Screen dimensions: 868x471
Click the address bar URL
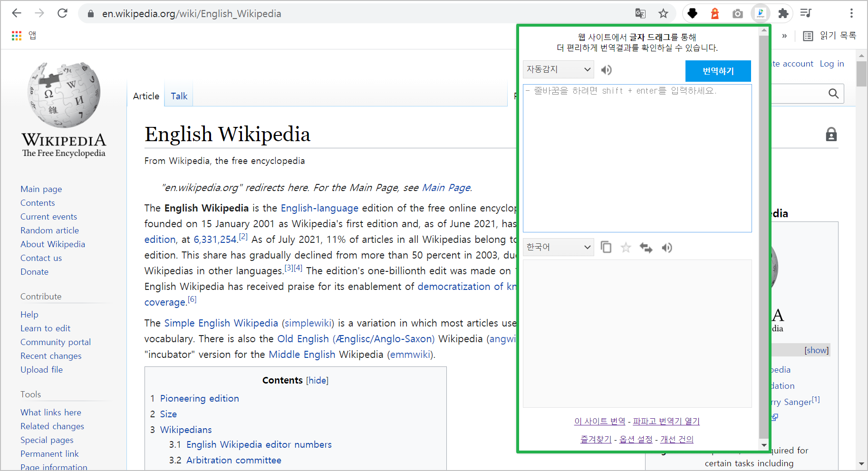(192, 14)
